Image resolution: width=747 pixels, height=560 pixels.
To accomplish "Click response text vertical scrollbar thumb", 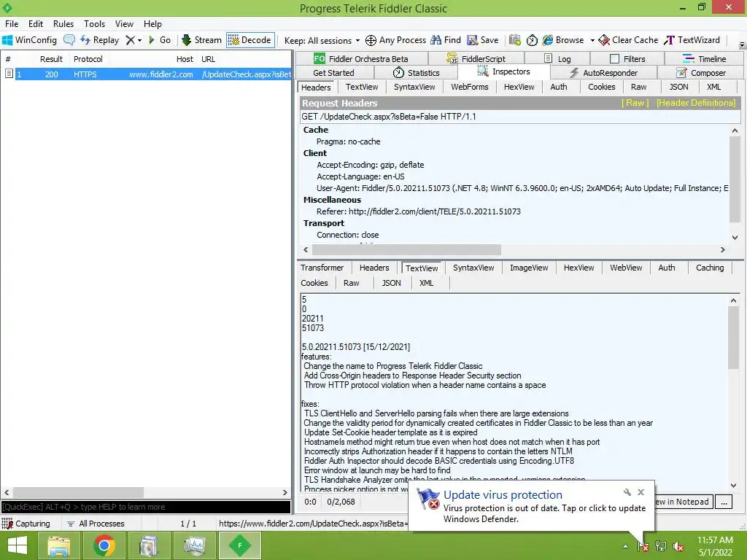I will 733,338.
